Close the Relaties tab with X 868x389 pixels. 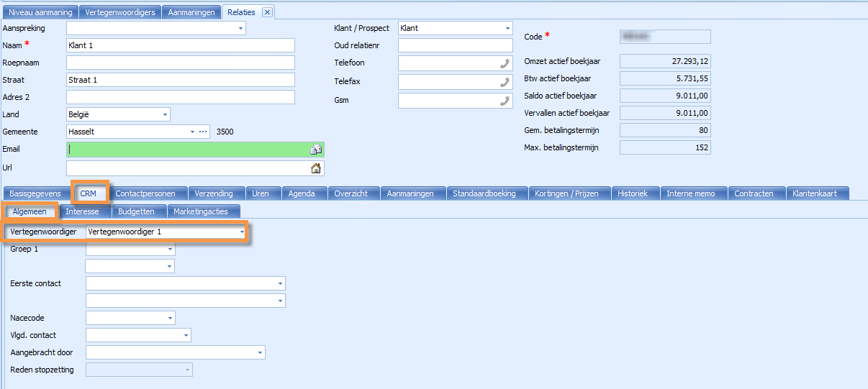(x=266, y=12)
